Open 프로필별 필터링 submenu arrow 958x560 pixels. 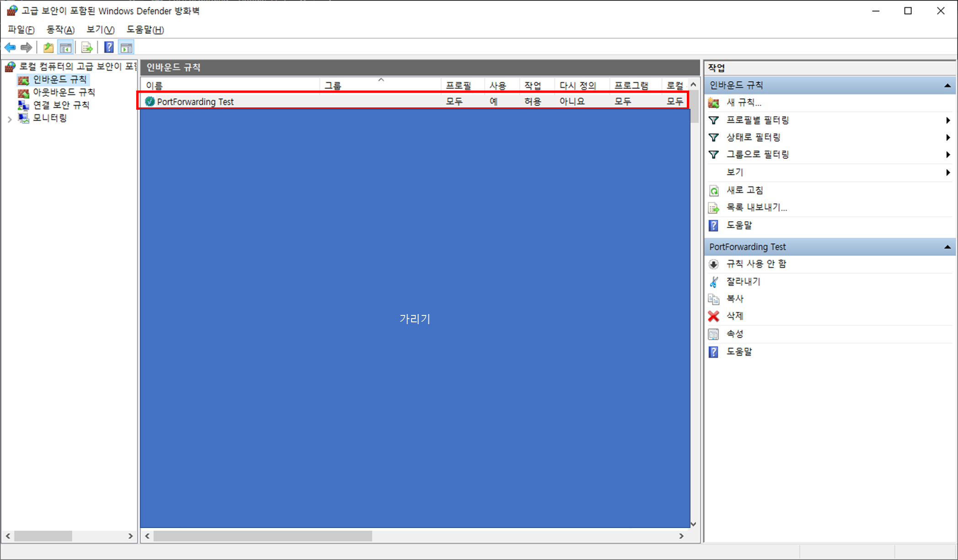pos(947,120)
